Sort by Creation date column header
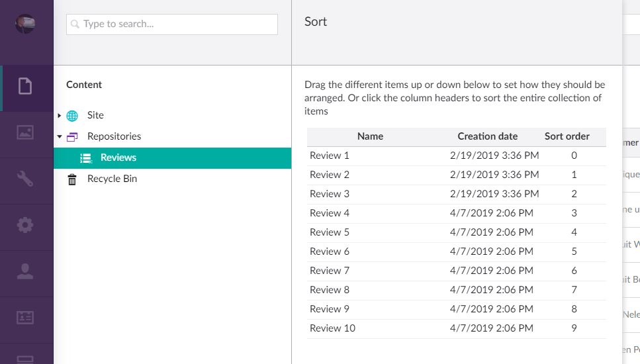Image resolution: width=640 pixels, height=364 pixels. pyautogui.click(x=487, y=136)
